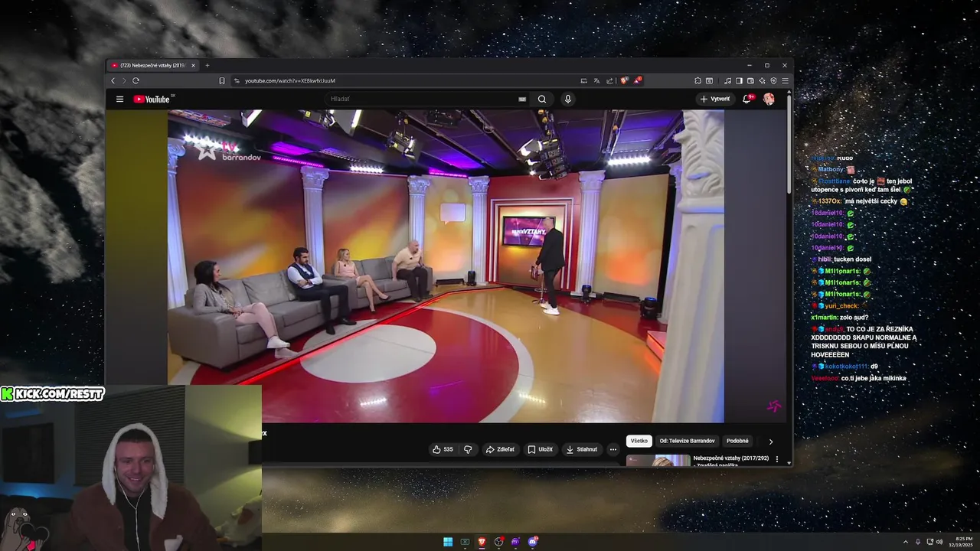Click the KICK.COM/RESTT overlay label
Image resolution: width=980 pixels, height=551 pixels.
click(x=53, y=393)
